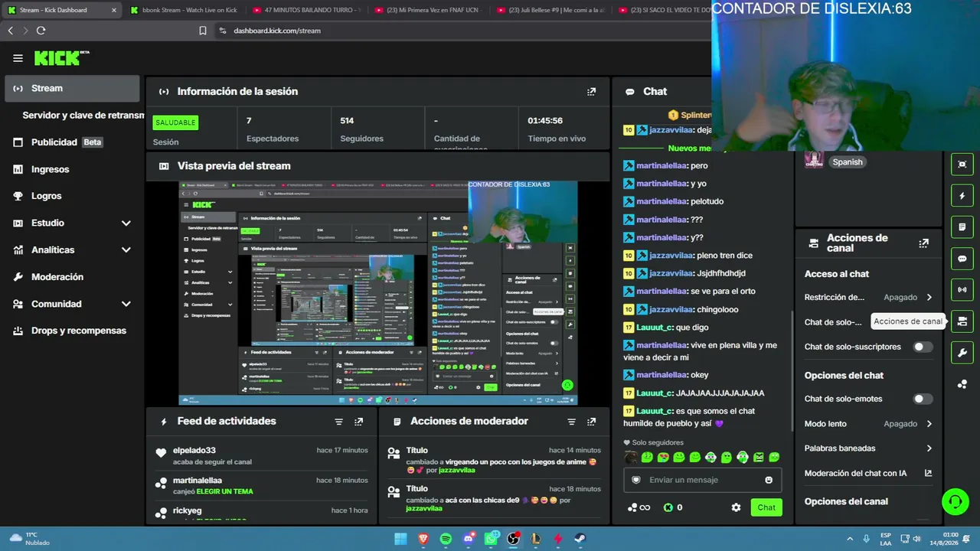Open the green headset support button

click(x=955, y=502)
